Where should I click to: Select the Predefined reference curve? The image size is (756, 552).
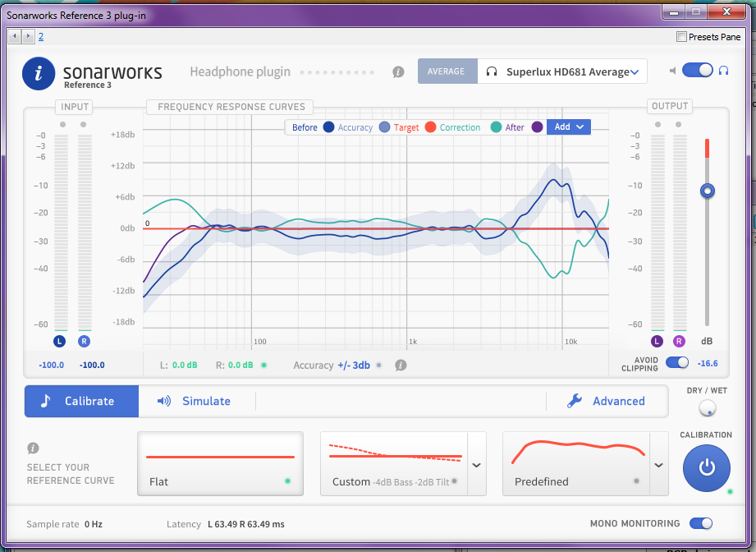point(576,464)
